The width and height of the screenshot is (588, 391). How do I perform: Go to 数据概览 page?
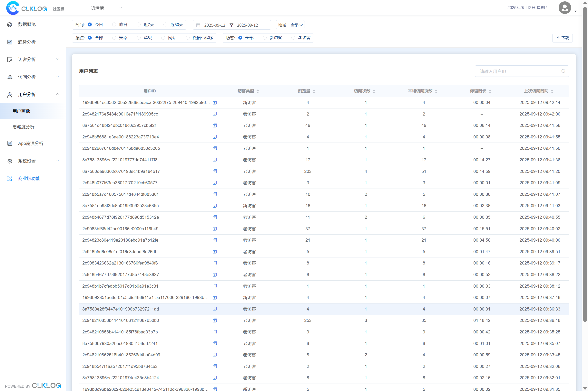(x=27, y=24)
